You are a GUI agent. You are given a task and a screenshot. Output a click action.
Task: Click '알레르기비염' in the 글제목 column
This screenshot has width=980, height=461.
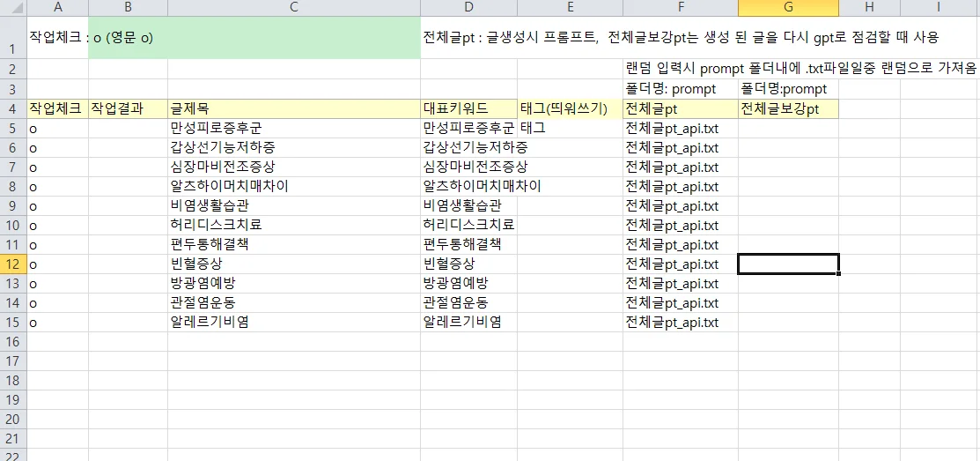tap(294, 322)
